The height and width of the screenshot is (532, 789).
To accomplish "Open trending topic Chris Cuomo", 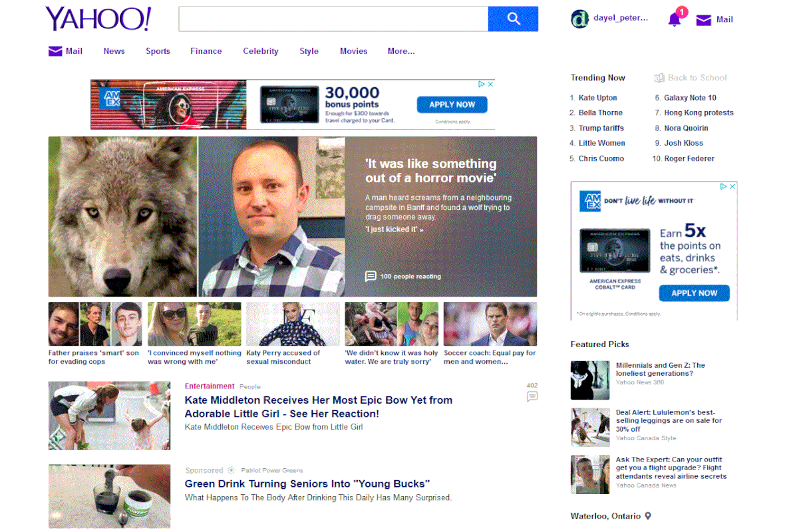I will (x=601, y=158).
